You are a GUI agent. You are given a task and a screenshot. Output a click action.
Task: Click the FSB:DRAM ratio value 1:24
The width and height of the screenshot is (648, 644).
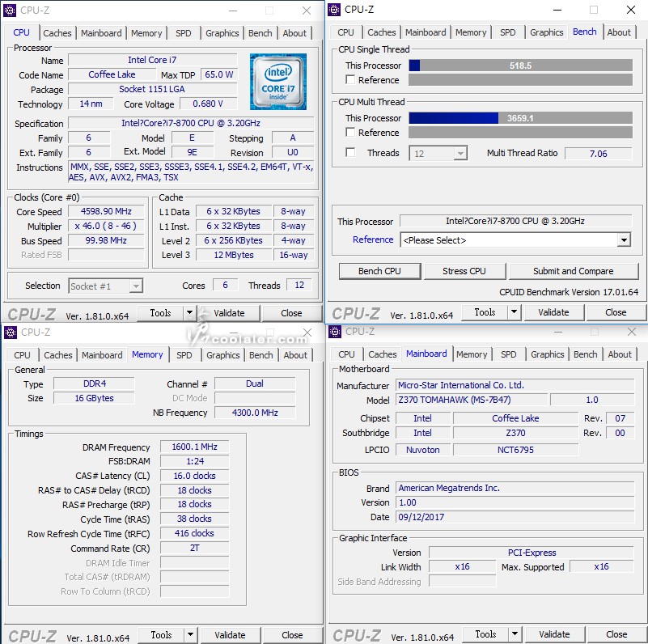pos(195,461)
